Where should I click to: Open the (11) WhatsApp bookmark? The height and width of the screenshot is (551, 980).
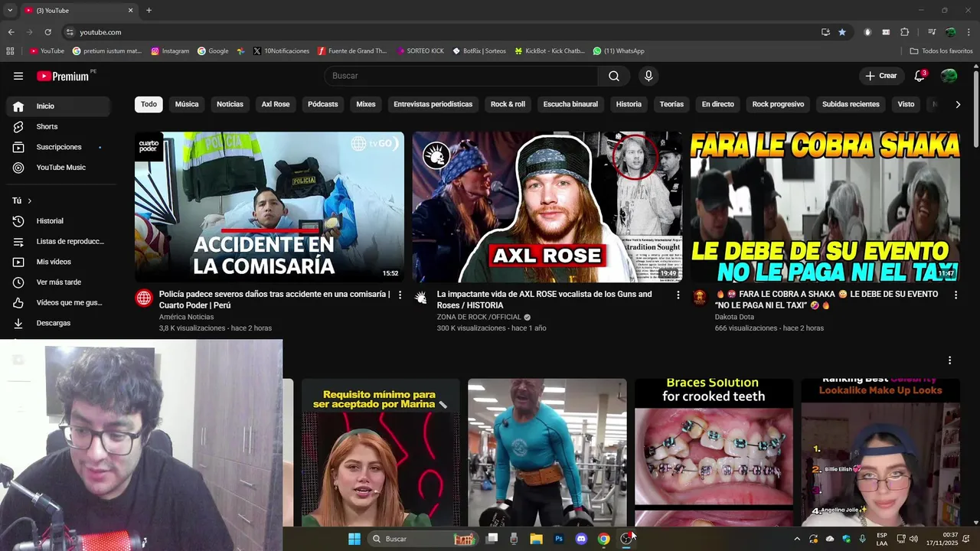(x=619, y=51)
